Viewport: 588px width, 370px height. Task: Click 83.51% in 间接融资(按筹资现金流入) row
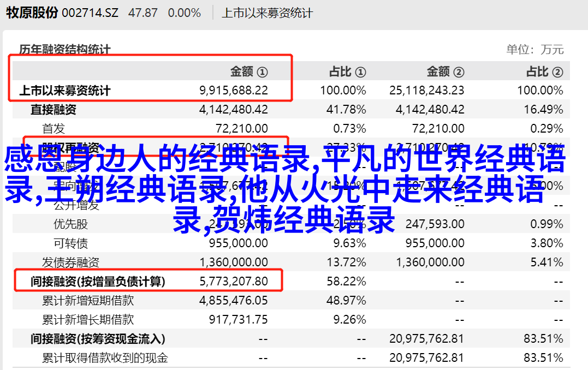point(544,339)
